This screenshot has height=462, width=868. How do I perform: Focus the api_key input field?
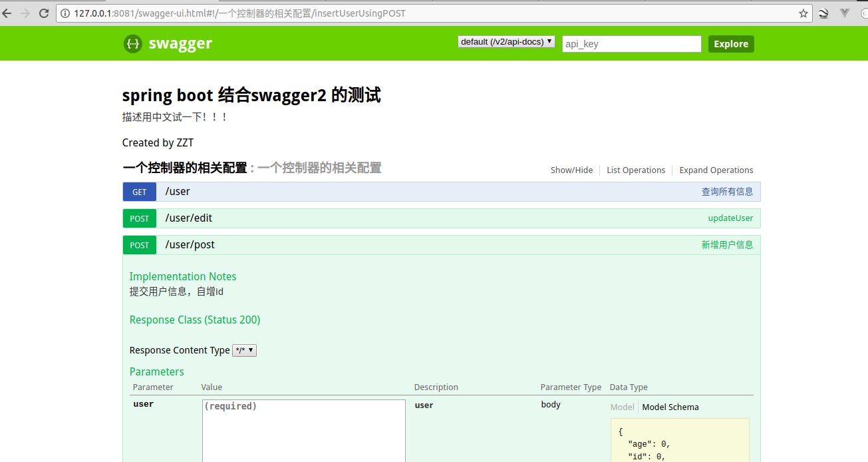point(632,44)
